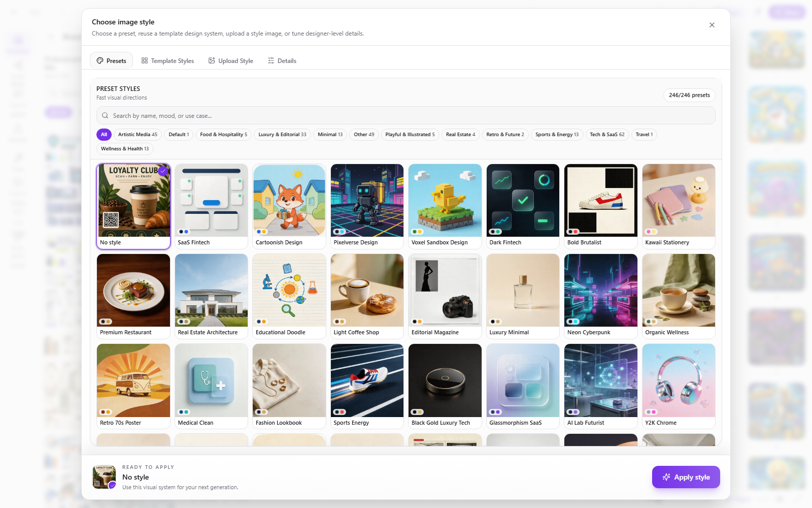Select Sports Energy preset
This screenshot has width=812, height=508.
367,386
